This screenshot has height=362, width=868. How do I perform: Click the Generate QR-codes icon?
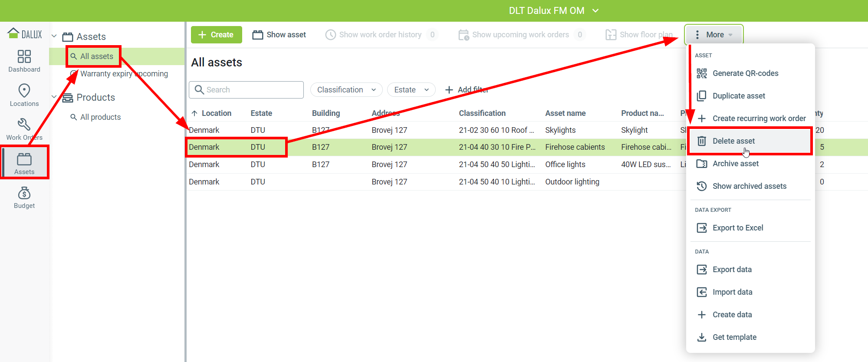pos(701,73)
